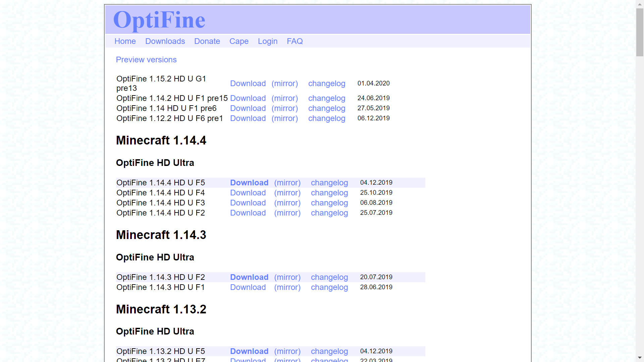Image resolution: width=644 pixels, height=362 pixels.
Task: Open the Downloads menu item
Action: (x=165, y=41)
